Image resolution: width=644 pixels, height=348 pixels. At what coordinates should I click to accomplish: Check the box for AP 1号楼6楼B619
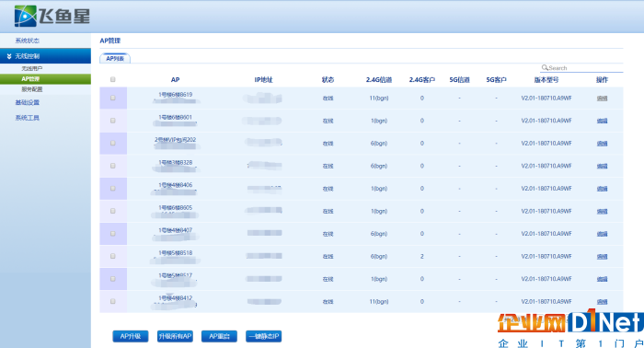click(113, 99)
